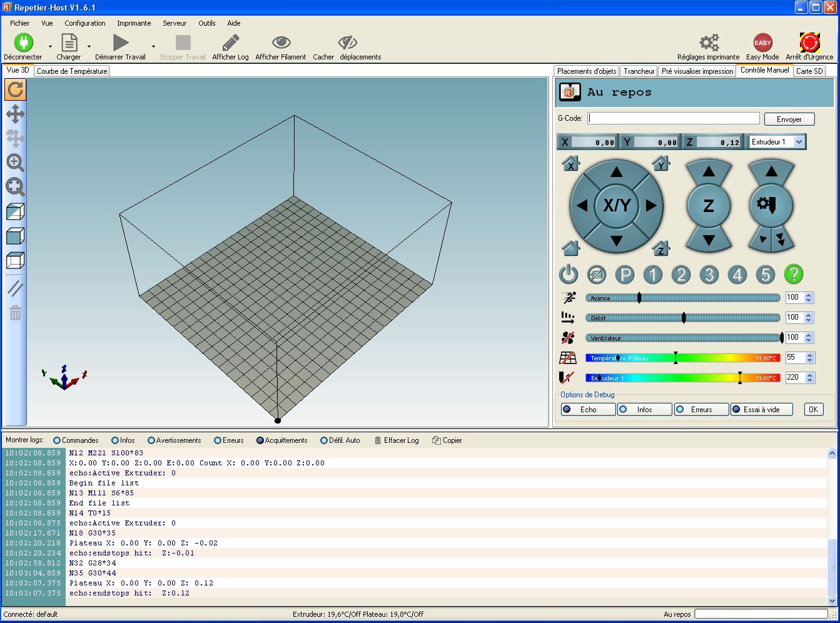Open the Extrudeur 1 dropdown
840x623 pixels.
tap(777, 142)
